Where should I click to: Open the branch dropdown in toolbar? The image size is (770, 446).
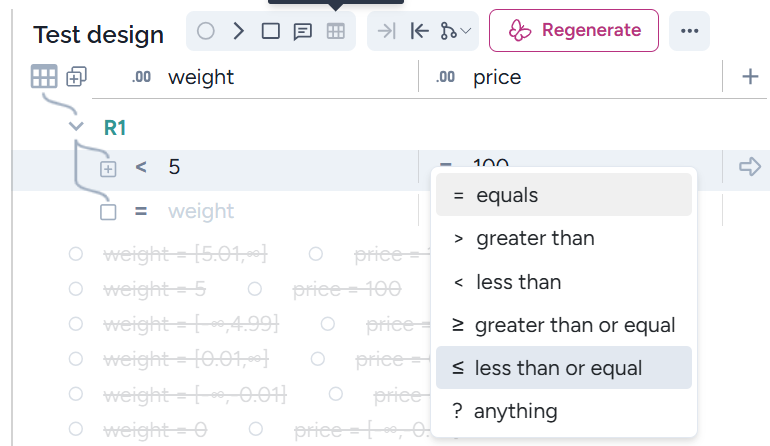pos(456,31)
